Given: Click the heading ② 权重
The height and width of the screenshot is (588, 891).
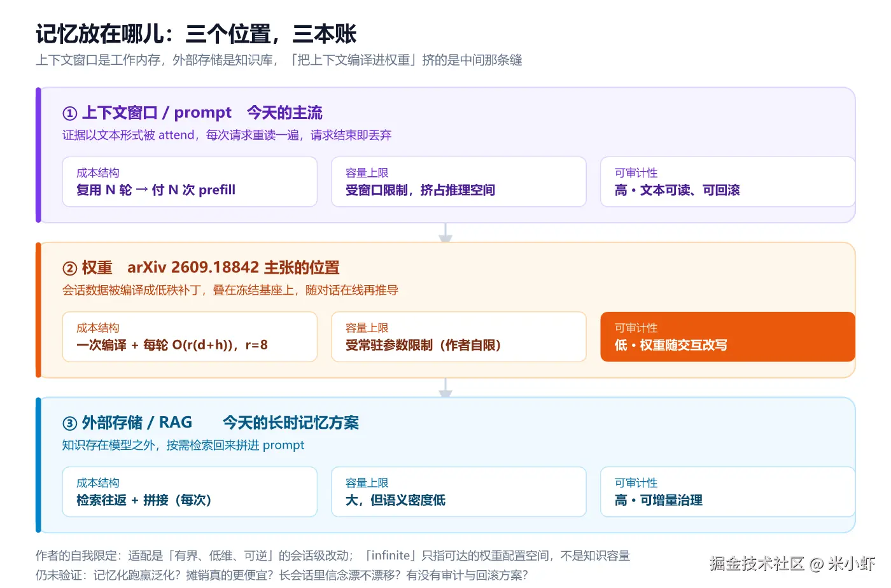Looking at the screenshot, I should [x=87, y=268].
